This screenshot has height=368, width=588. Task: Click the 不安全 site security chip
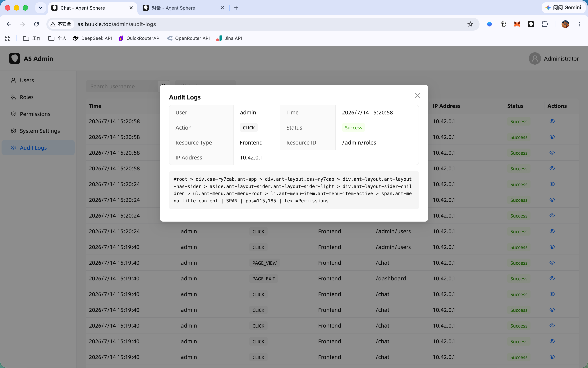tap(61, 24)
